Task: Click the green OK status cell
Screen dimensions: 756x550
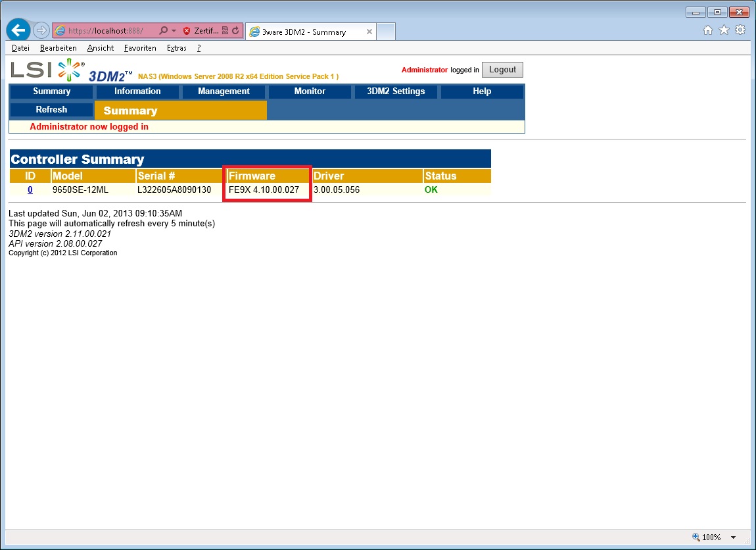Action: pyautogui.click(x=431, y=189)
